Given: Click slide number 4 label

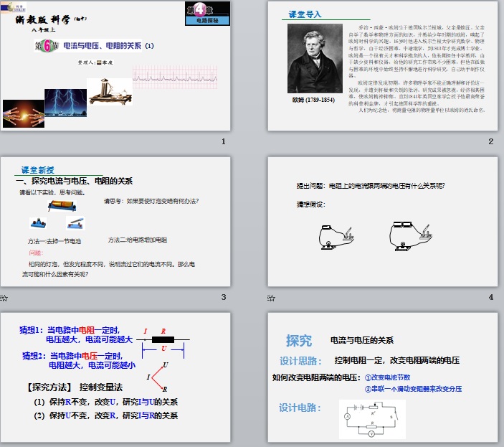Looking at the screenshot, I should tap(490, 298).
